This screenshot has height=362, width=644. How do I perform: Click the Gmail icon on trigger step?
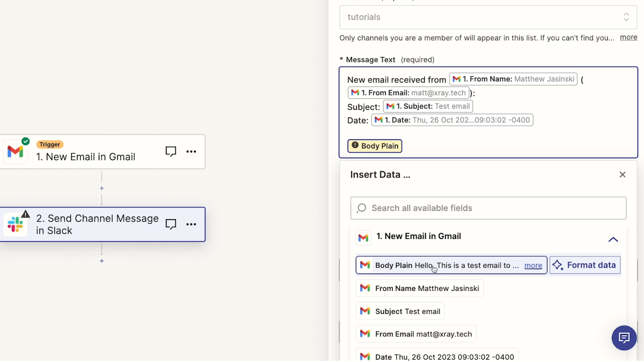(15, 152)
